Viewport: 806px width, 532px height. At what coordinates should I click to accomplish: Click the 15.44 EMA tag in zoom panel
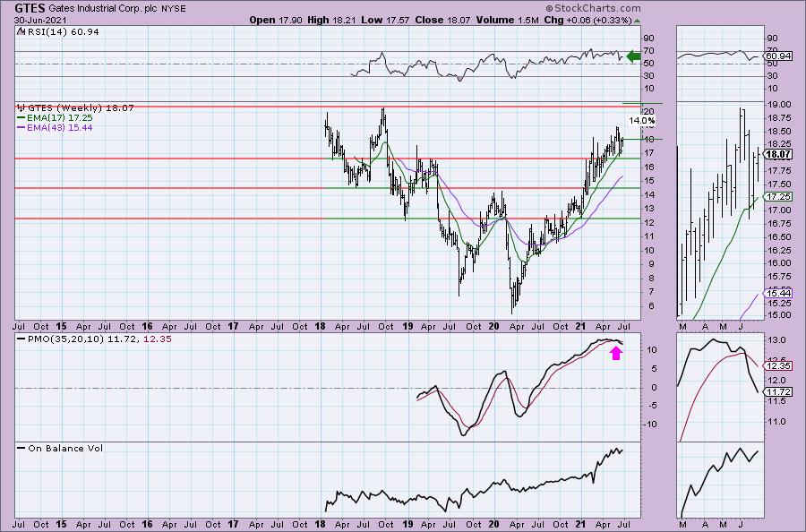point(777,293)
